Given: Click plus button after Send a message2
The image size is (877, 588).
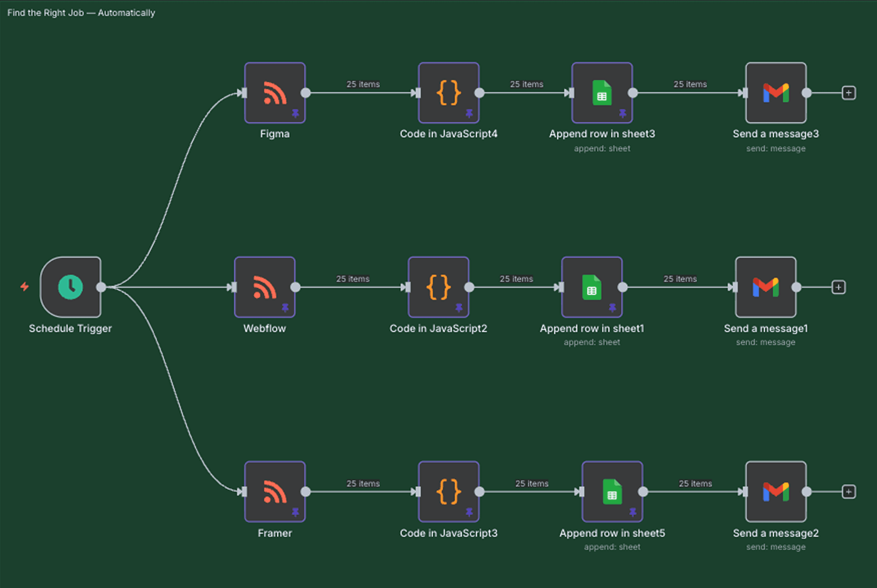Looking at the screenshot, I should 849,492.
